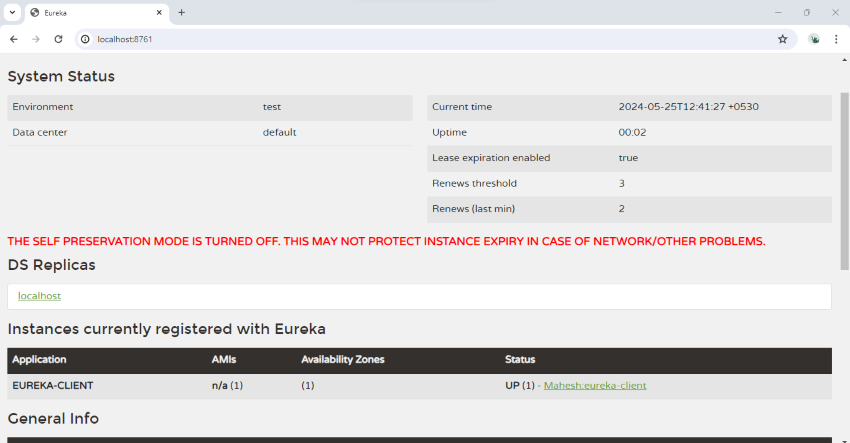Focus the localhost:8761 address bar

pos(434,39)
